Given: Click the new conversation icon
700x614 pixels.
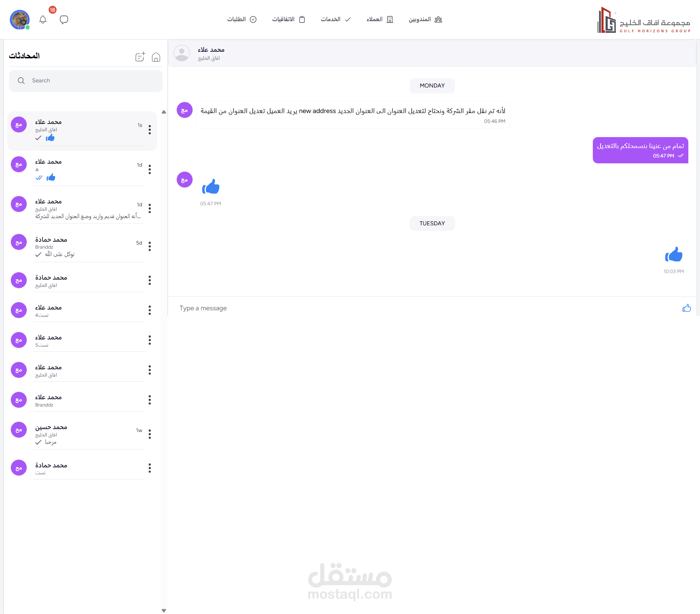Looking at the screenshot, I should point(140,57).
